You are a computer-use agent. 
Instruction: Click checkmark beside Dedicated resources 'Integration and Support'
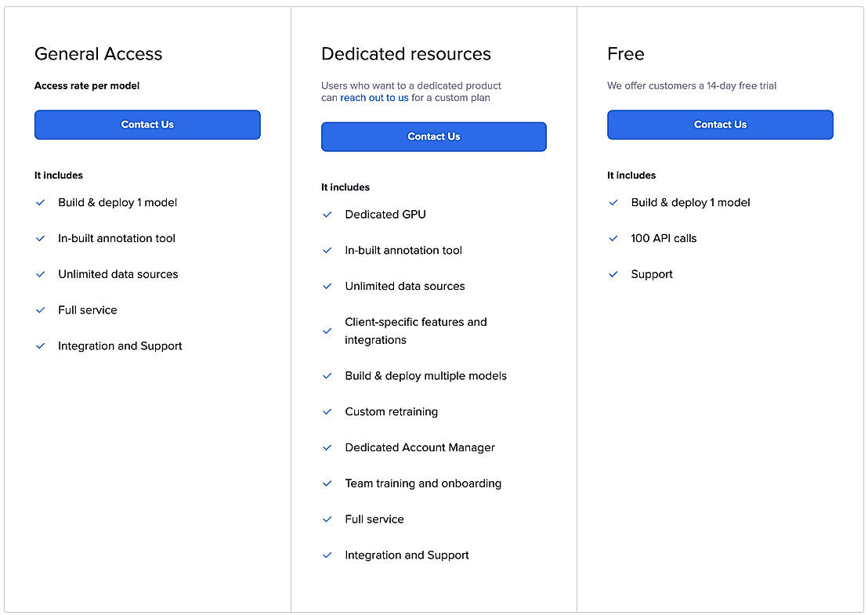327,555
